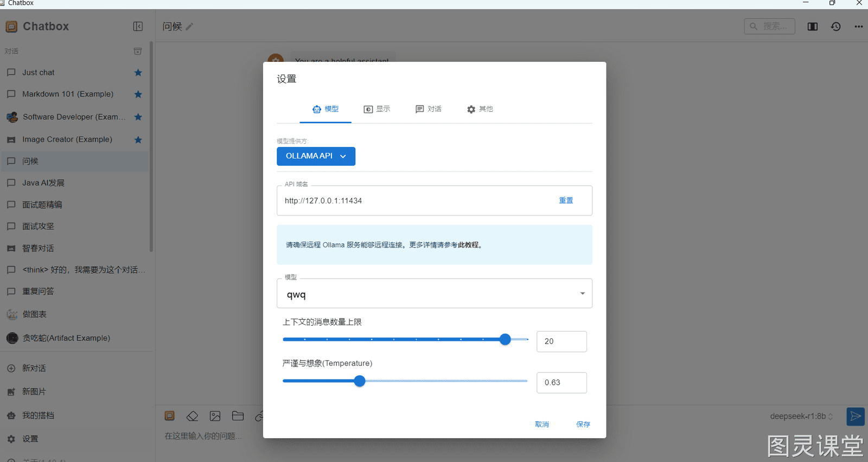Open the 面试题精编 conversation
The width and height of the screenshot is (868, 462).
[x=74, y=205]
